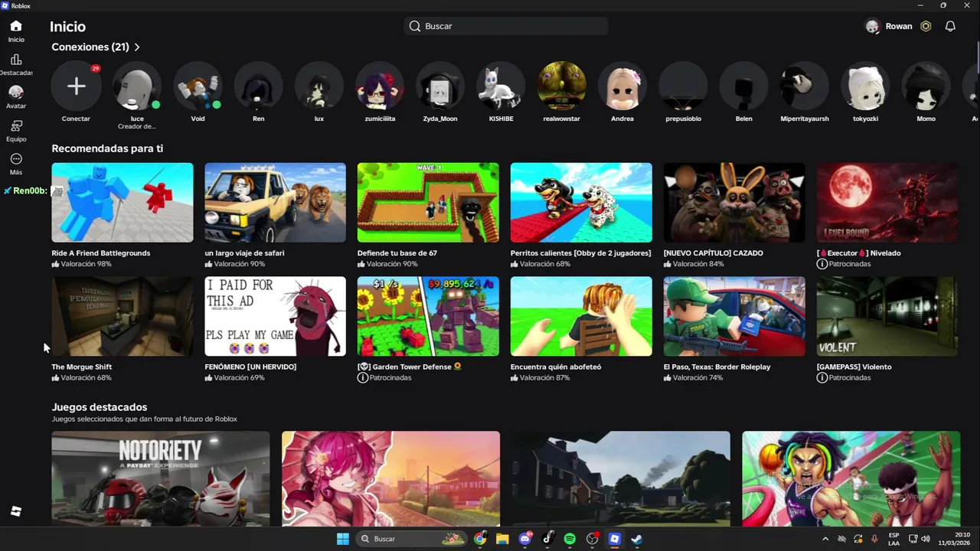Click the Juegos destacados heading
This screenshot has height=551, width=980.
pos(100,407)
